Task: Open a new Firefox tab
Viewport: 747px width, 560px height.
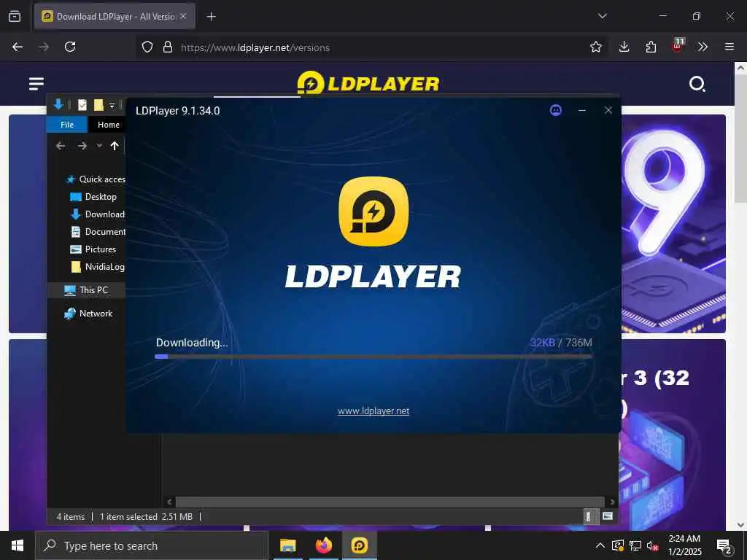Action: pos(211,17)
